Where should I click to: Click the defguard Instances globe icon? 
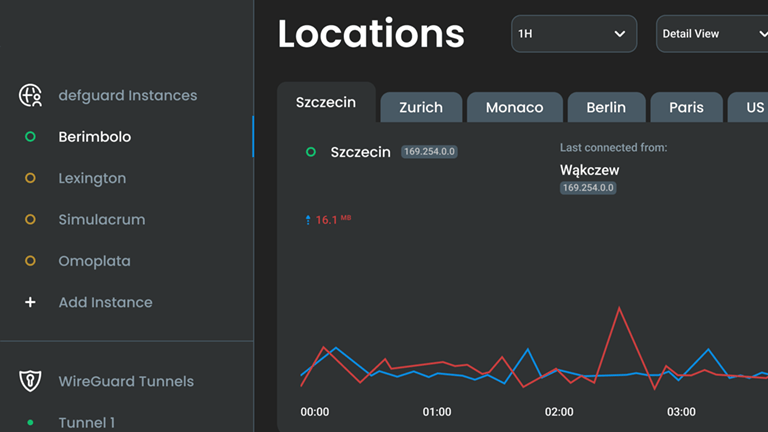pos(30,96)
